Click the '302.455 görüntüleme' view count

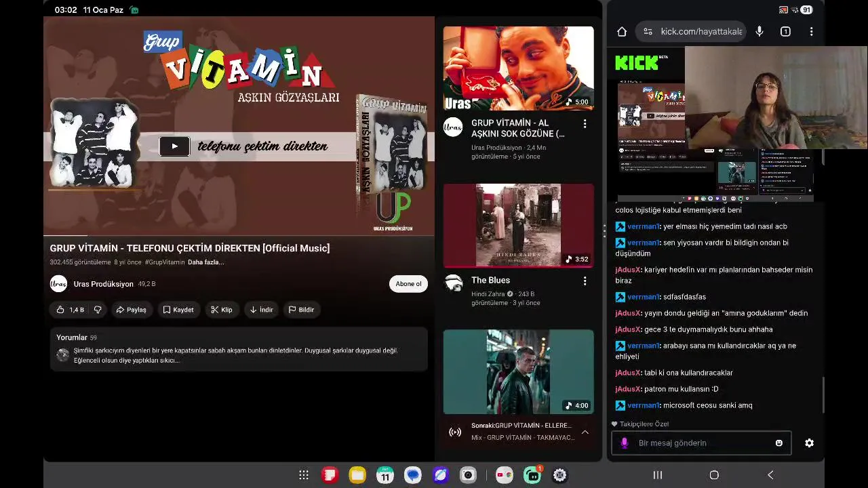(x=80, y=262)
